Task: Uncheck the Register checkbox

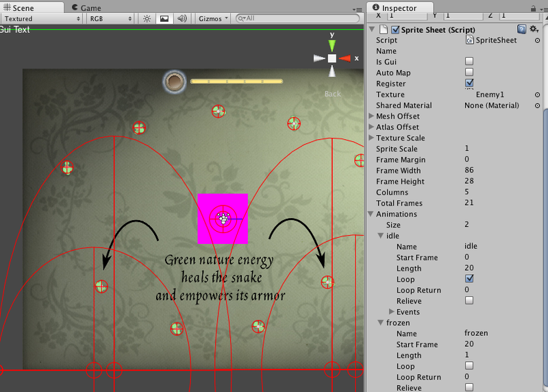Action: 469,83
